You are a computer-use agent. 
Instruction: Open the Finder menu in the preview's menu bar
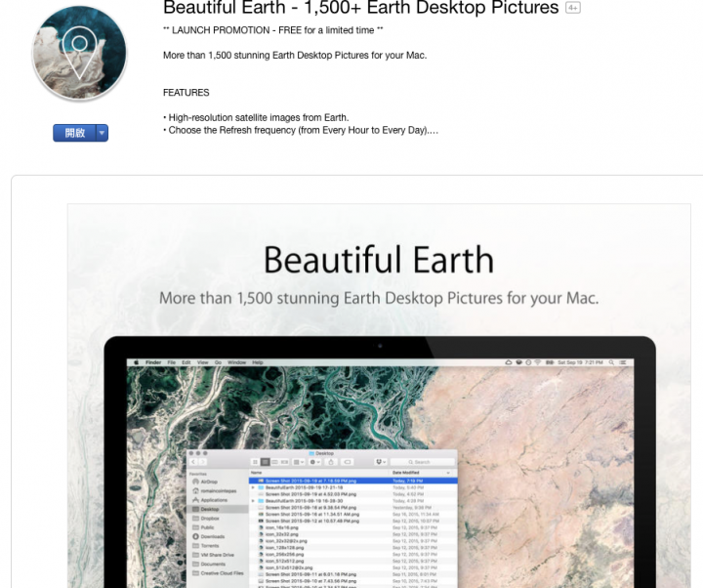(x=153, y=362)
